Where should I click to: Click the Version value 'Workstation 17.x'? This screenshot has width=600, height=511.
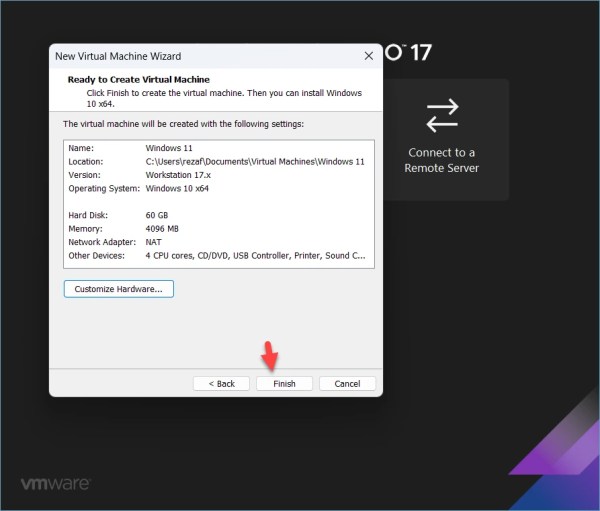pos(178,175)
